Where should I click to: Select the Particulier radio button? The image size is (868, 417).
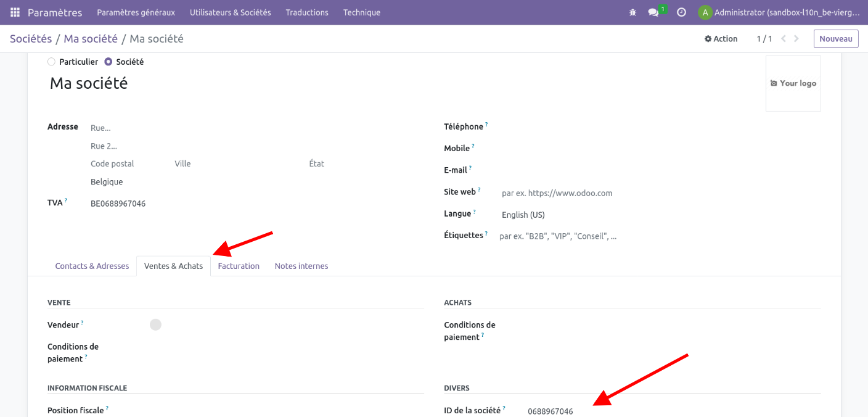tap(51, 62)
